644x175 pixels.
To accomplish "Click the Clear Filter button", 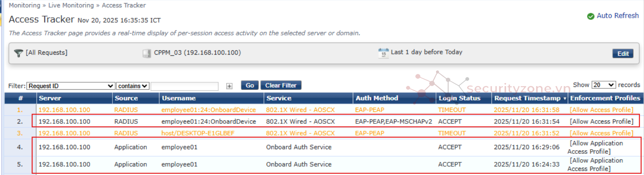I will (x=281, y=85).
